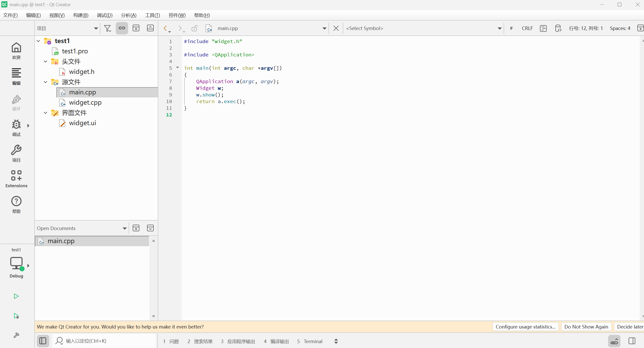Click the Build hammer icon

pos(16,335)
